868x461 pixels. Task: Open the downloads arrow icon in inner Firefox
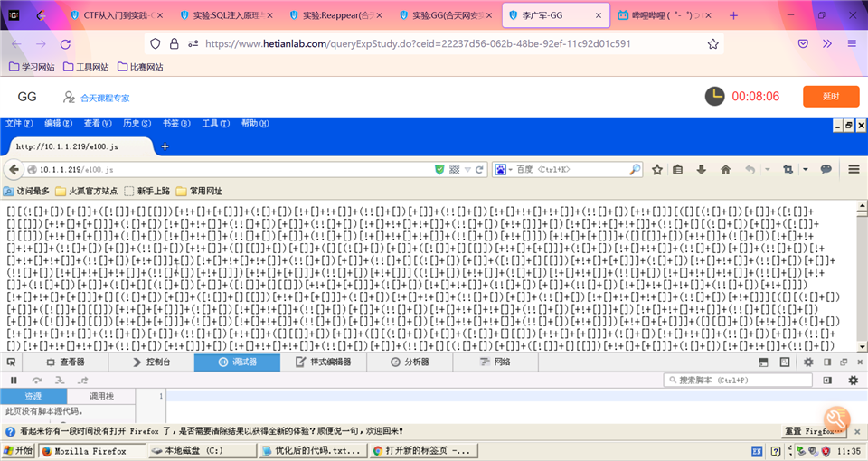[702, 169]
